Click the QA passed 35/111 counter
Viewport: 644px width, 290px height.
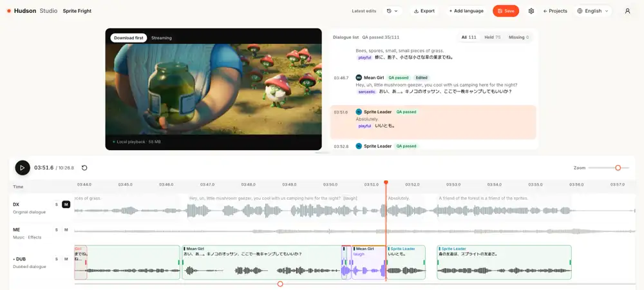click(381, 37)
